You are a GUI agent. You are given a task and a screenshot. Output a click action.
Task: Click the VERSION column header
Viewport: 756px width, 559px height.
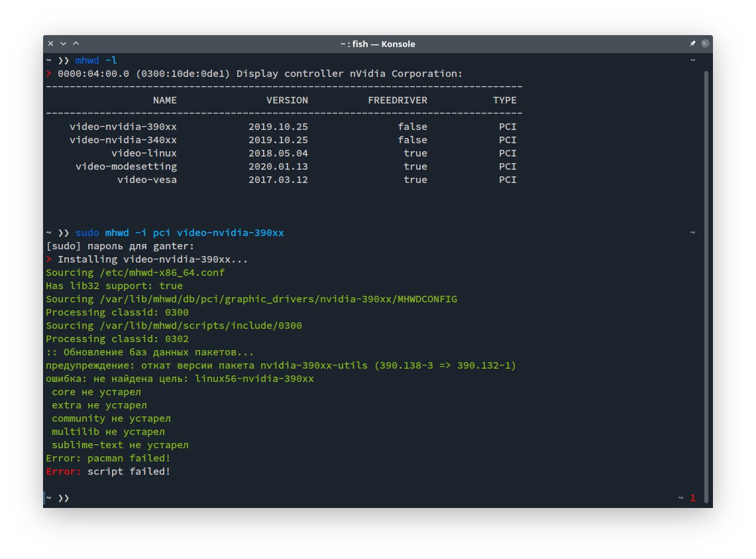tap(287, 100)
